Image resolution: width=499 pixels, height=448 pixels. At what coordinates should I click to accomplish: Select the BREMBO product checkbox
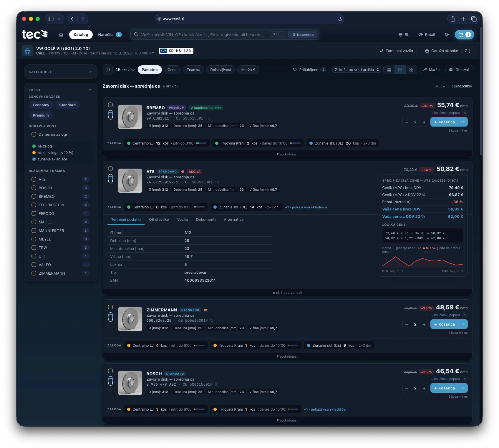click(110, 105)
